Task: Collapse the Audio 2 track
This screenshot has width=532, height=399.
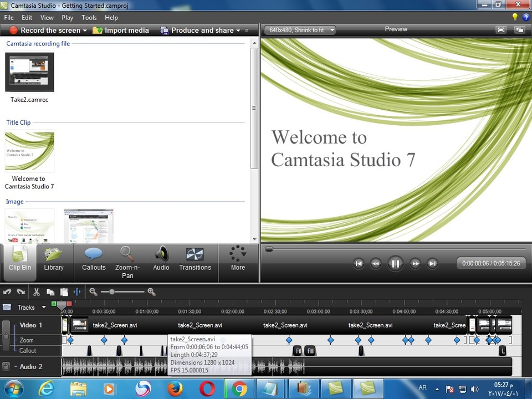Action: (16, 366)
